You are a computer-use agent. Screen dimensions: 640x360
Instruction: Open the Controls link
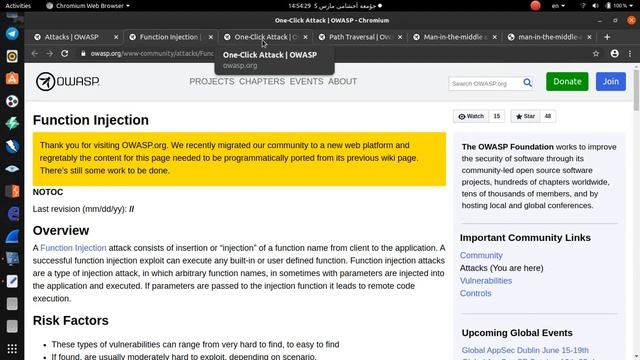tap(476, 293)
